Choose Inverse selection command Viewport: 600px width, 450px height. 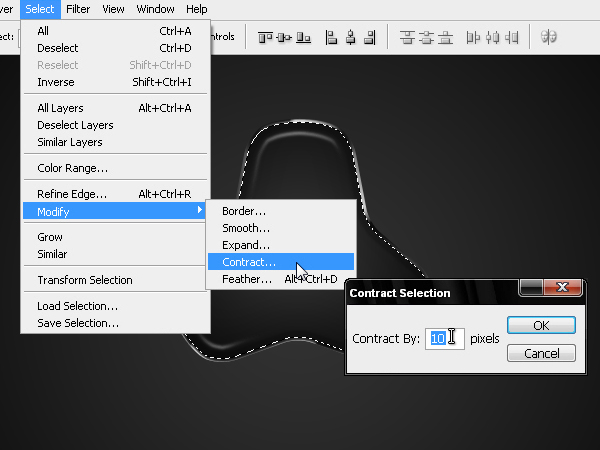tap(115, 82)
